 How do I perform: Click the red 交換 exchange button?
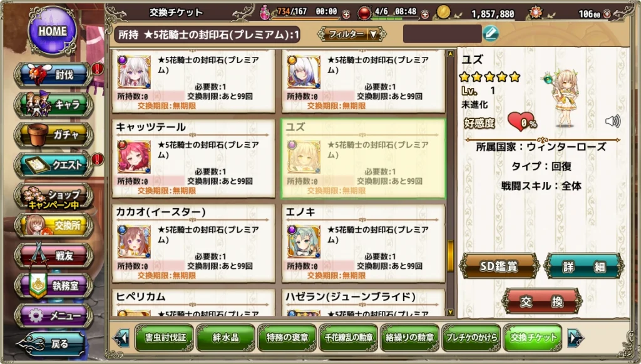click(x=541, y=301)
